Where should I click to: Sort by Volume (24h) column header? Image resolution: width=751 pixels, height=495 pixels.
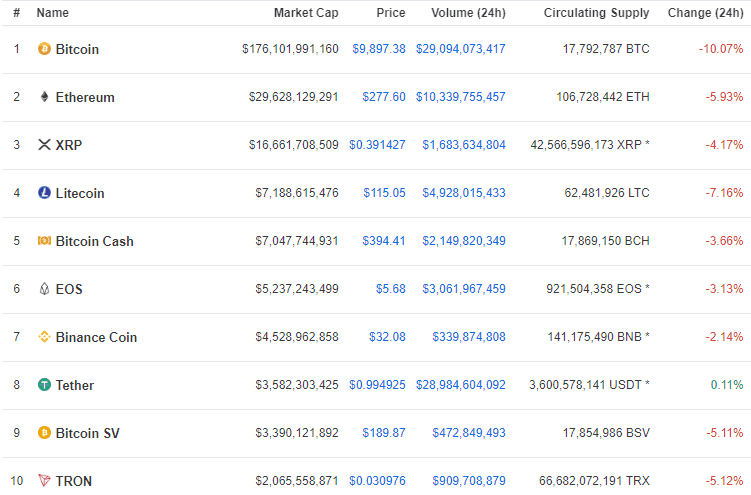pos(468,13)
